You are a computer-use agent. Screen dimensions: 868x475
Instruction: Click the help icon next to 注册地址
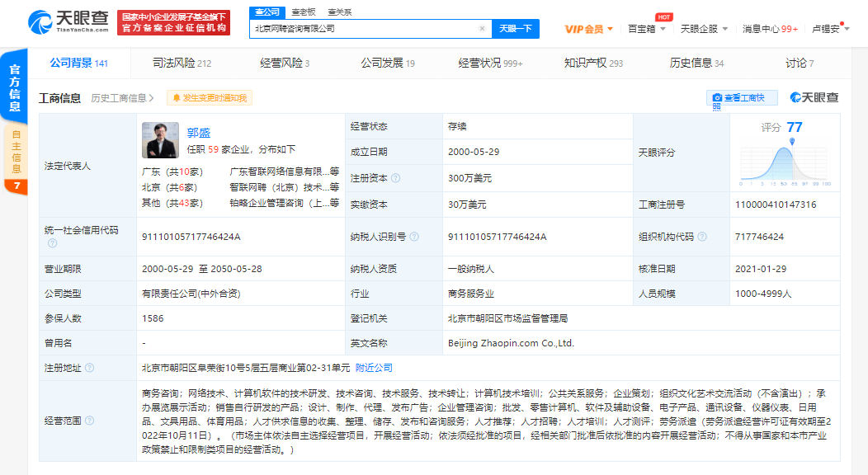point(90,368)
